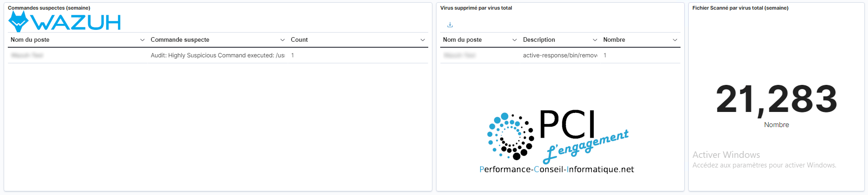Click the PCI dotted swirl logo
Viewport: 868px width, 195px height.
tap(511, 136)
